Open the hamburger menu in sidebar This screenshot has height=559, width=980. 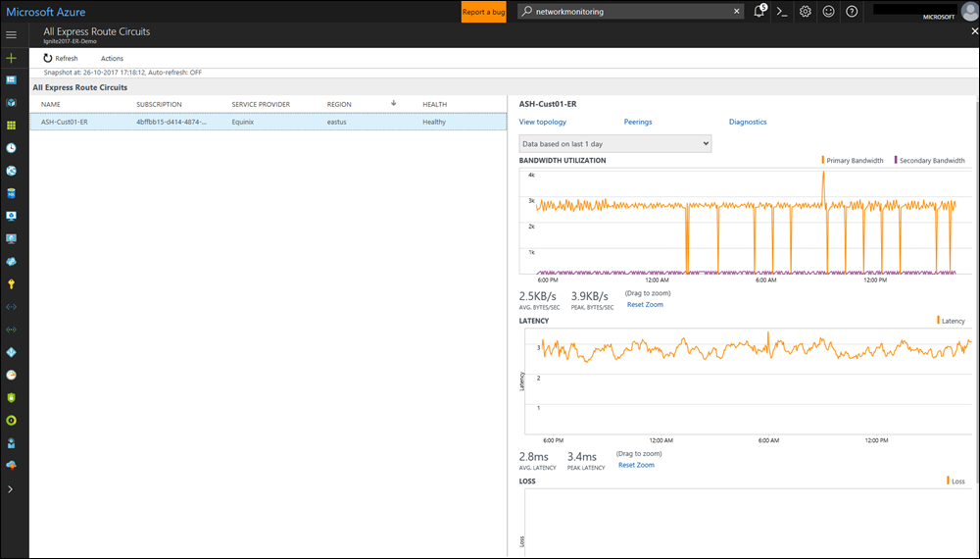coord(12,34)
